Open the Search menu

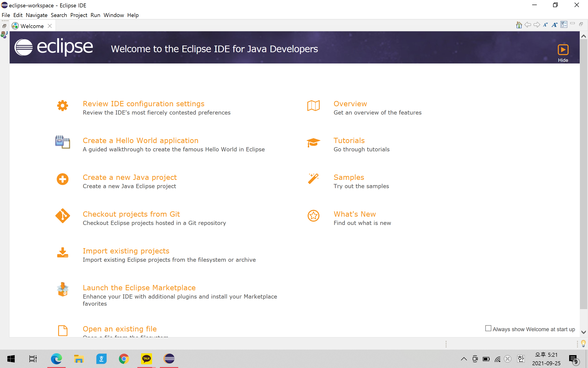(59, 15)
